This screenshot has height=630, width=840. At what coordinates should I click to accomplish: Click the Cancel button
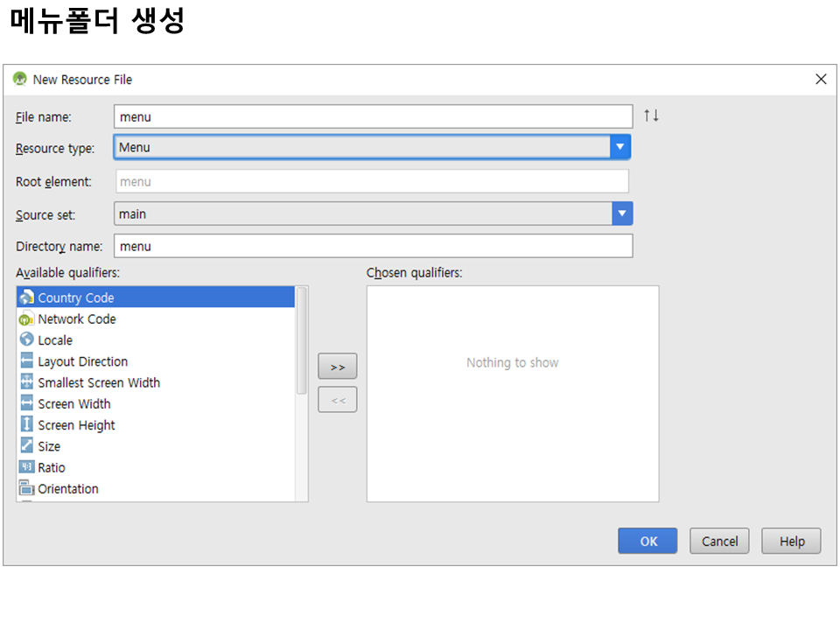coord(719,541)
